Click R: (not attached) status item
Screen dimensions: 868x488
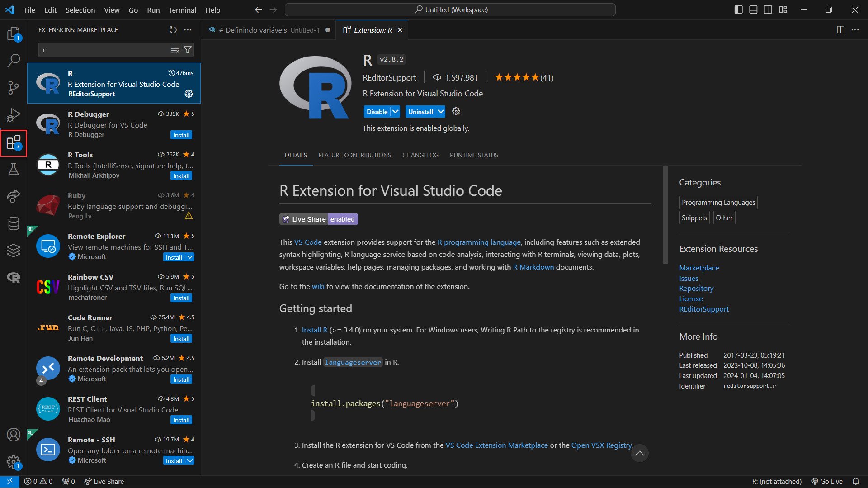(777, 482)
